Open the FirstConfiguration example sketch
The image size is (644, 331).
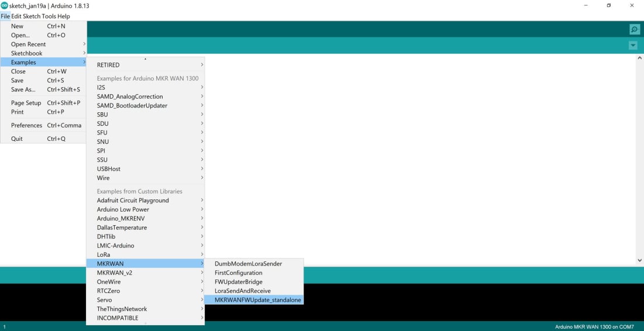tap(238, 273)
